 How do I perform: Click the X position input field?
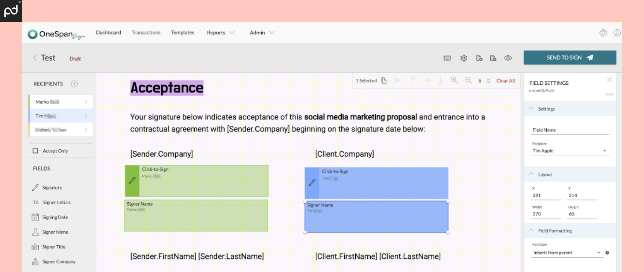(546, 195)
